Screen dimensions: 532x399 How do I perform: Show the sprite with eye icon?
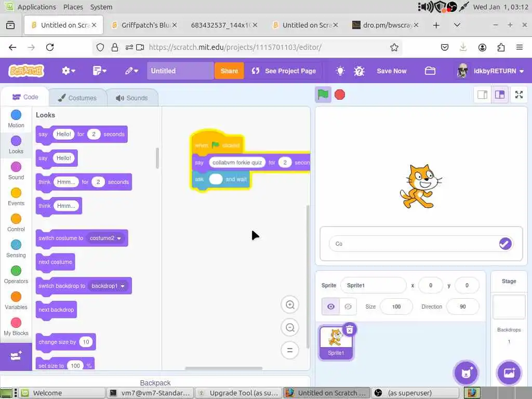coord(330,307)
